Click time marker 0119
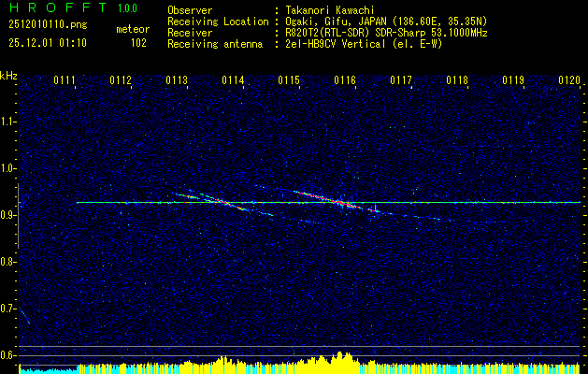 coord(513,80)
